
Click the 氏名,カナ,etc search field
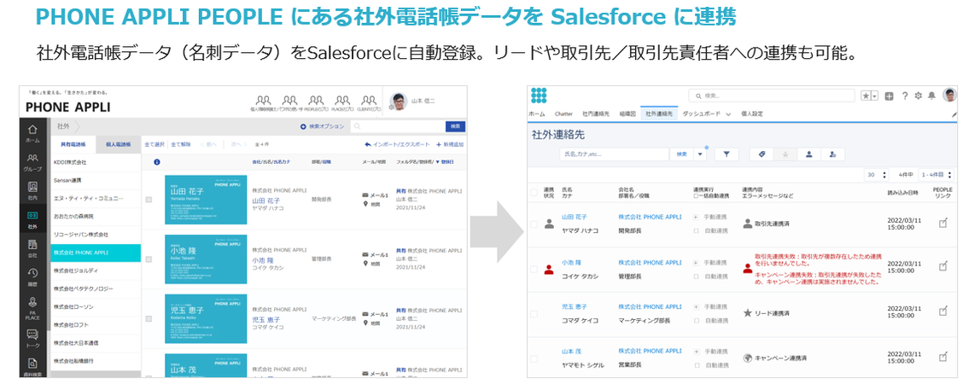click(614, 154)
